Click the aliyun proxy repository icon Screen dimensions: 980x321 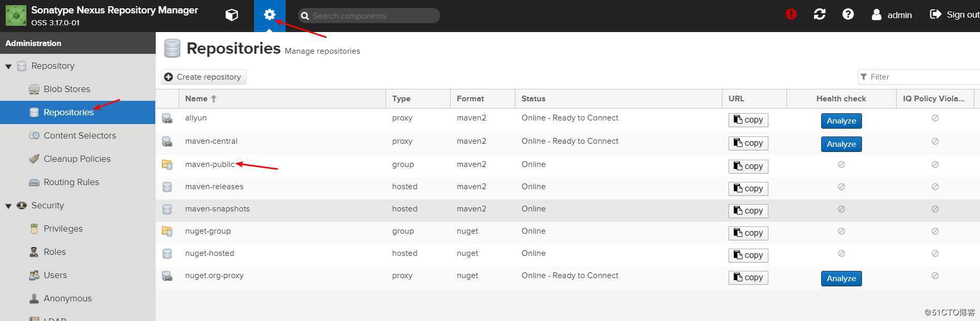(x=167, y=118)
